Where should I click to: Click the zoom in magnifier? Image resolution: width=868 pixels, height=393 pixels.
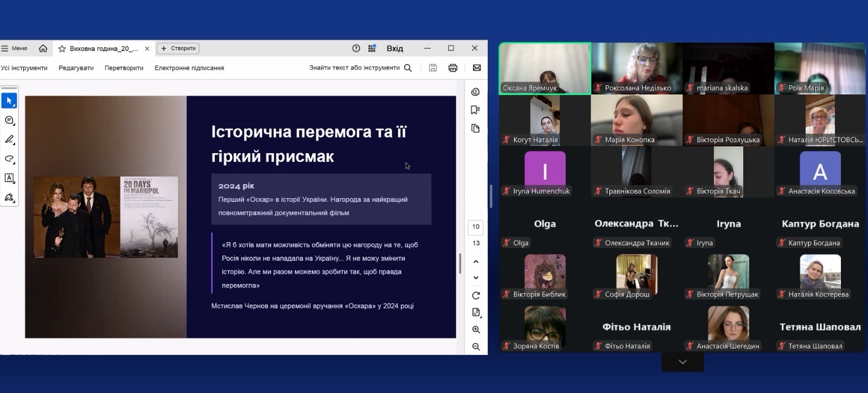(x=476, y=330)
